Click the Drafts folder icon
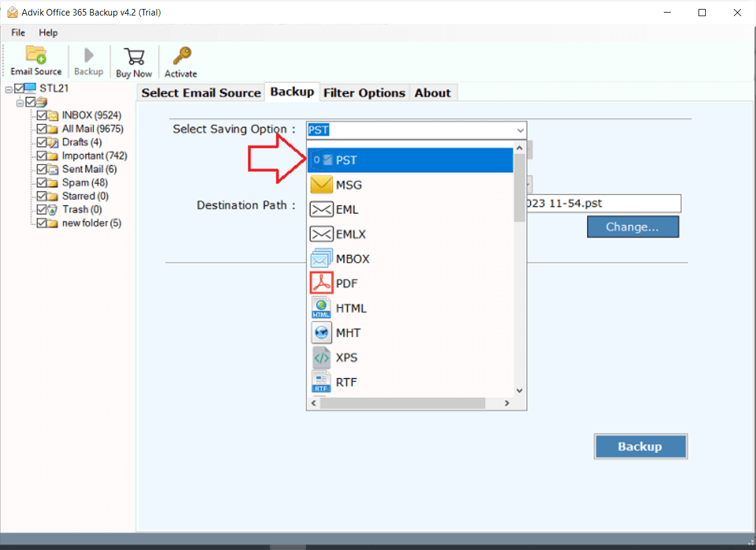 [53, 142]
